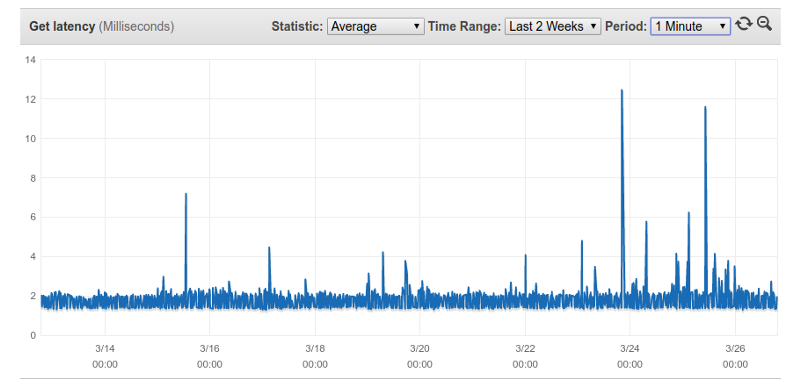Viewport: 800px width, 379px height.
Task: Click the 3/14 x-axis date label
Action: point(105,349)
